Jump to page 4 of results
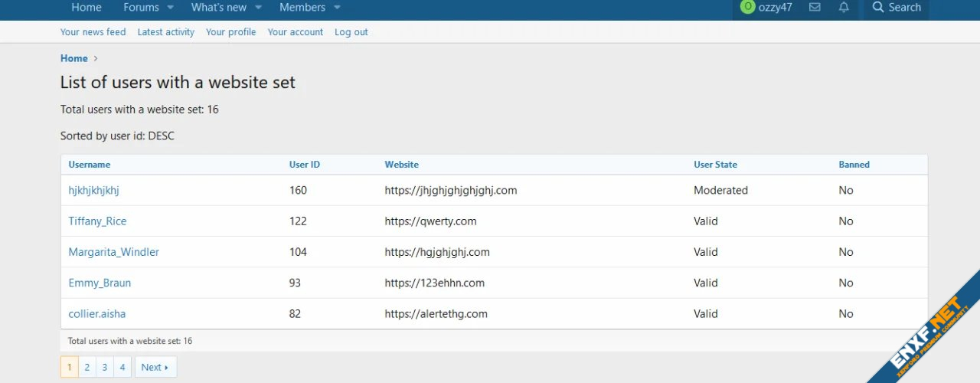This screenshot has width=980, height=383. (122, 368)
